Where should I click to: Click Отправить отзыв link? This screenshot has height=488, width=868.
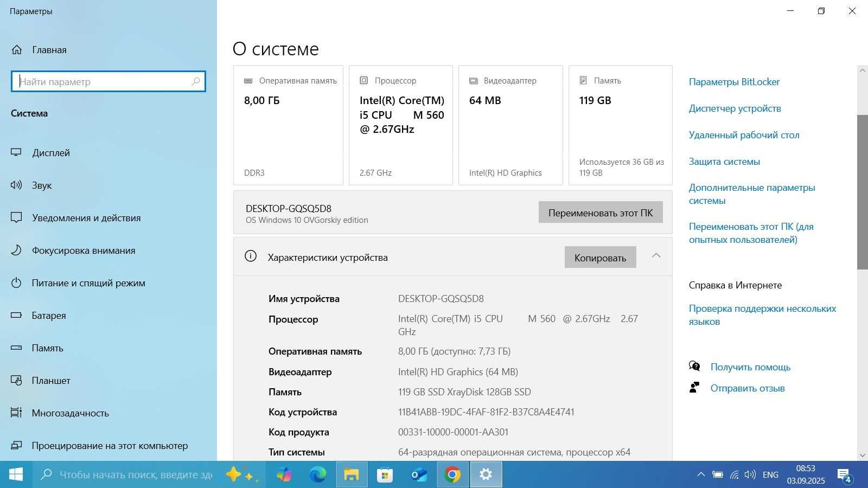[x=748, y=388]
